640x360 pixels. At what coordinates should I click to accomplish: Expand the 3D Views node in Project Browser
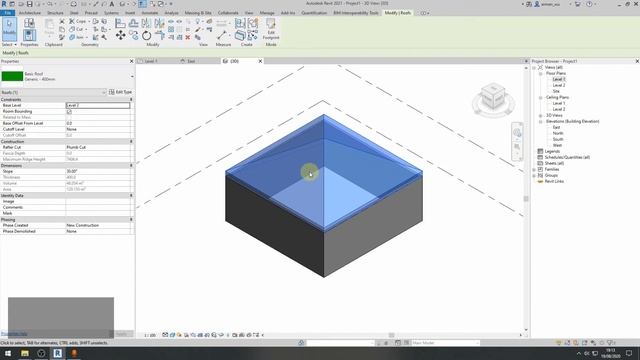coord(540,116)
